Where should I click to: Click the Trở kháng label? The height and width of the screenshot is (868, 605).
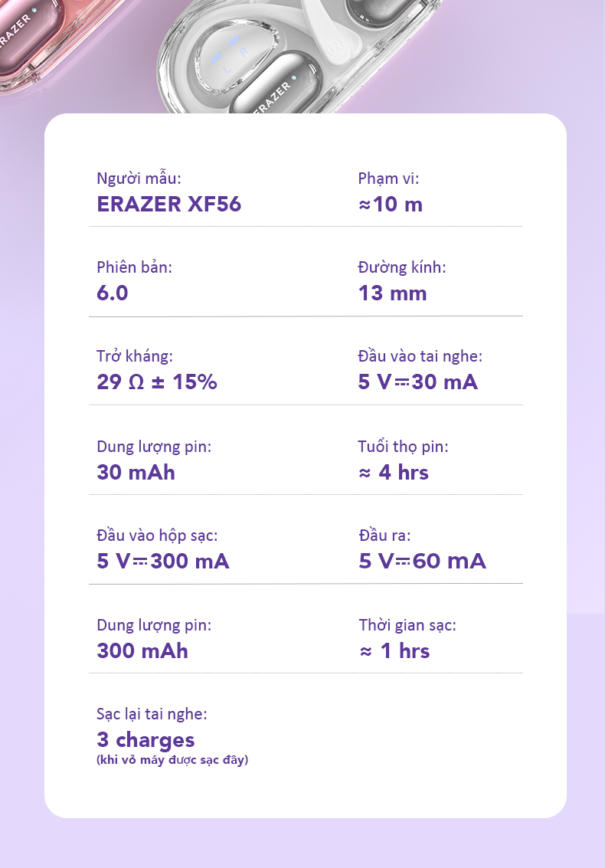point(135,356)
